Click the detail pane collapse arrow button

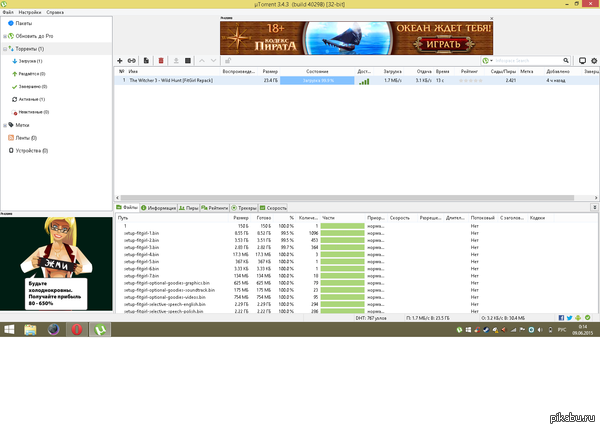[595, 207]
